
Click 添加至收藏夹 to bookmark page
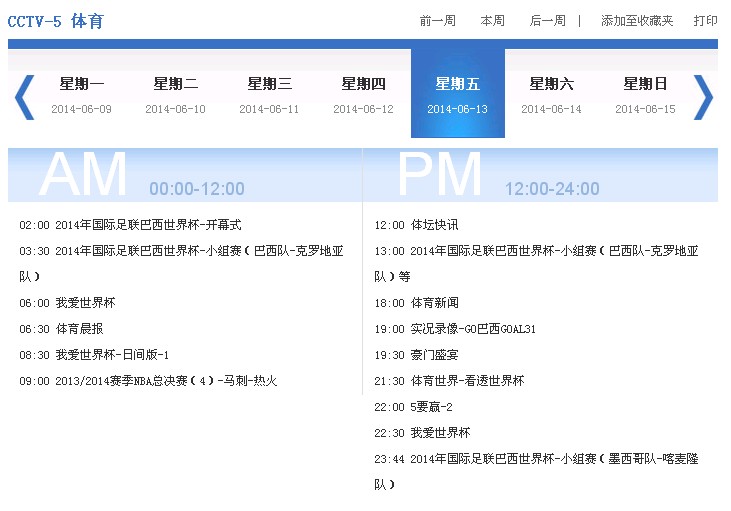(x=637, y=21)
